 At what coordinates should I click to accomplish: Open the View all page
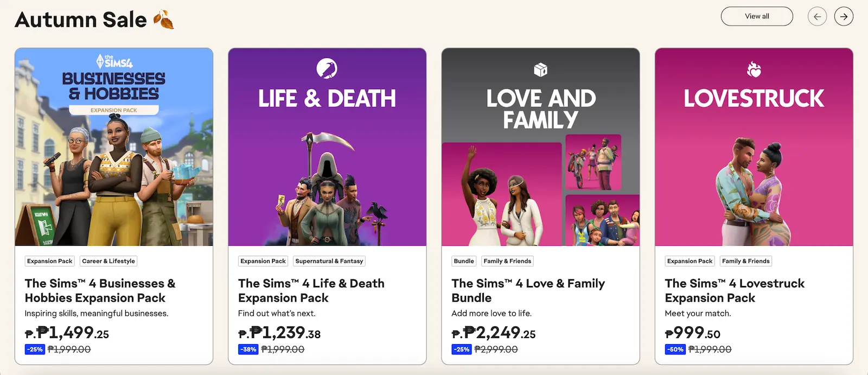click(757, 16)
